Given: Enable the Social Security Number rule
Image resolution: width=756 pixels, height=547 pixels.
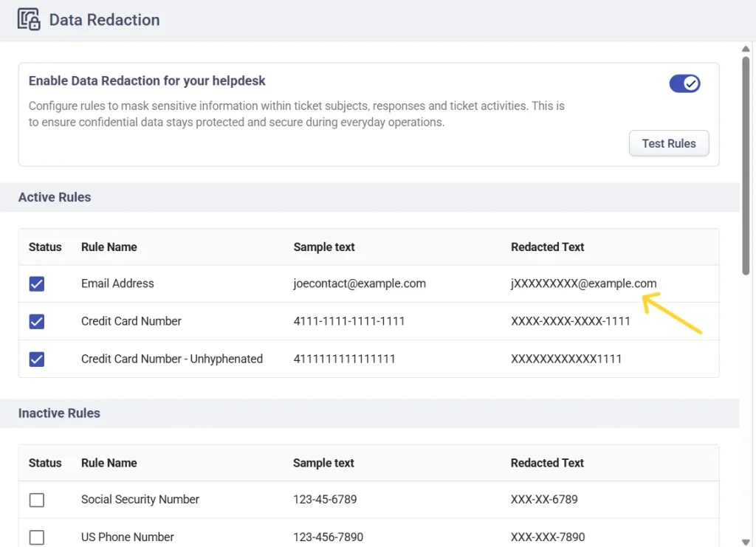Looking at the screenshot, I should pyautogui.click(x=36, y=500).
